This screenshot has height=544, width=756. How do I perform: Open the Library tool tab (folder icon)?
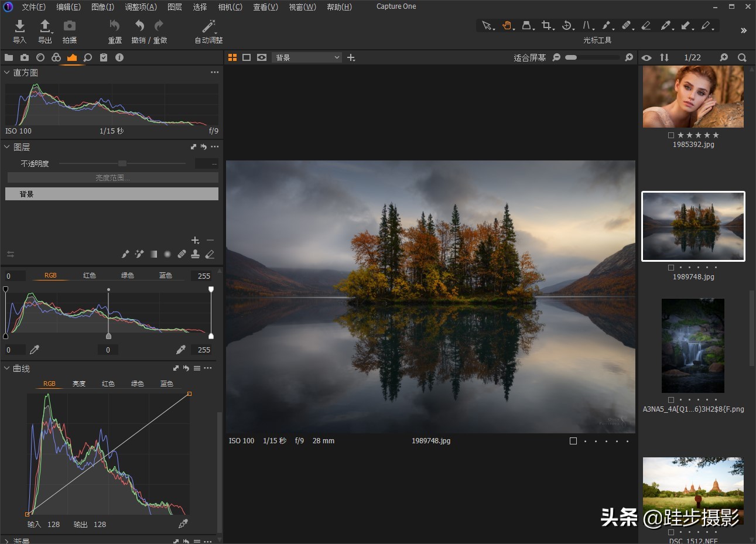tap(8, 57)
